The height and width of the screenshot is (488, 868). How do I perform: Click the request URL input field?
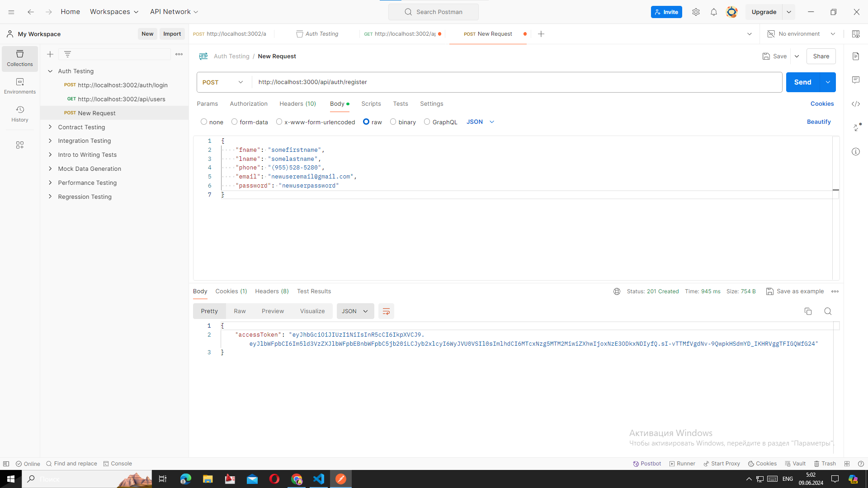[452, 82]
